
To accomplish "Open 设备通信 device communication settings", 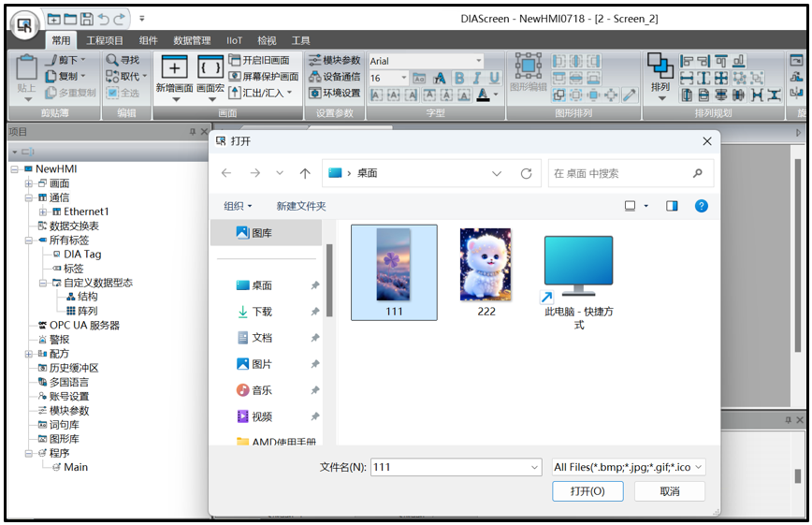I will coord(334,77).
